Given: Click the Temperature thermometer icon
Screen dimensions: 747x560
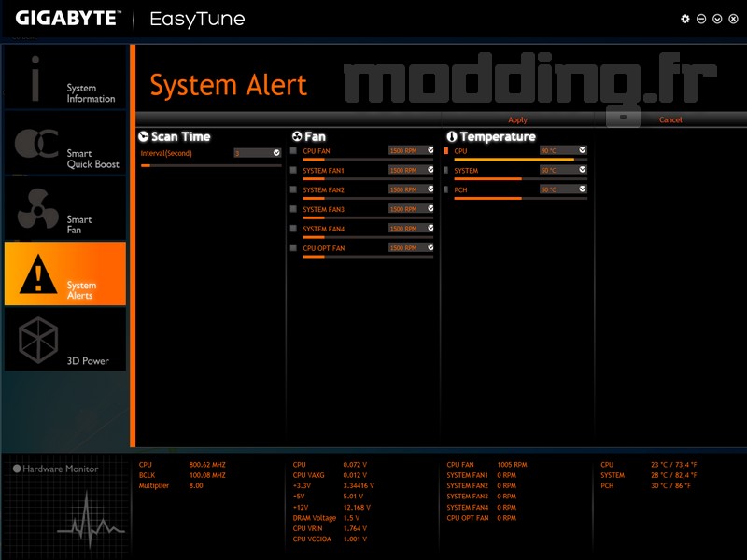Looking at the screenshot, I should pos(452,136).
